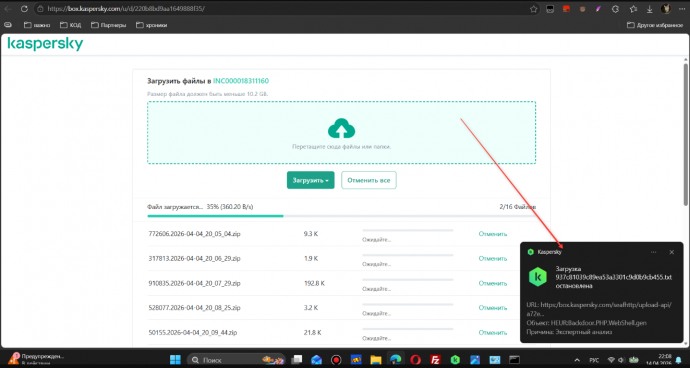Add the page to favorites with the star icon
Viewport: 690px width, 368px height.
point(533,9)
